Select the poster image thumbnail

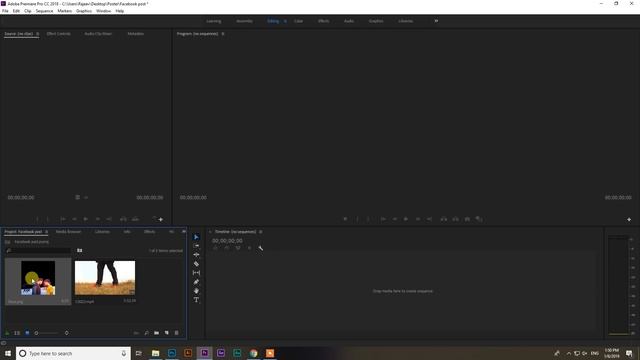click(38, 278)
